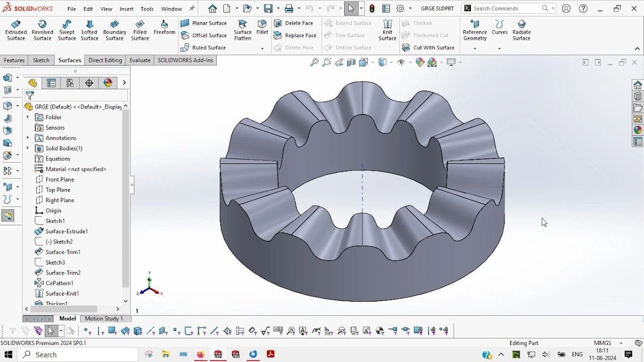Click the Home icon in title bar

coord(212,9)
